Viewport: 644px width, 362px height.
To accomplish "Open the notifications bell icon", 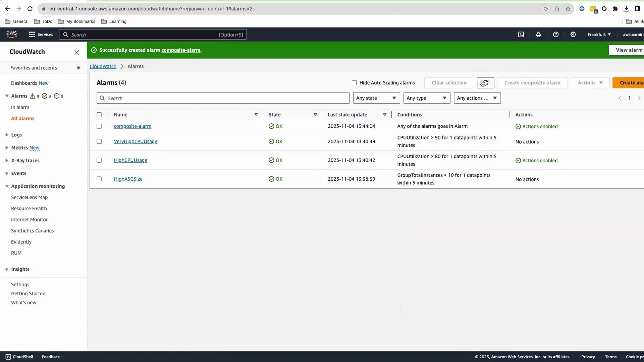I will [x=538, y=35].
